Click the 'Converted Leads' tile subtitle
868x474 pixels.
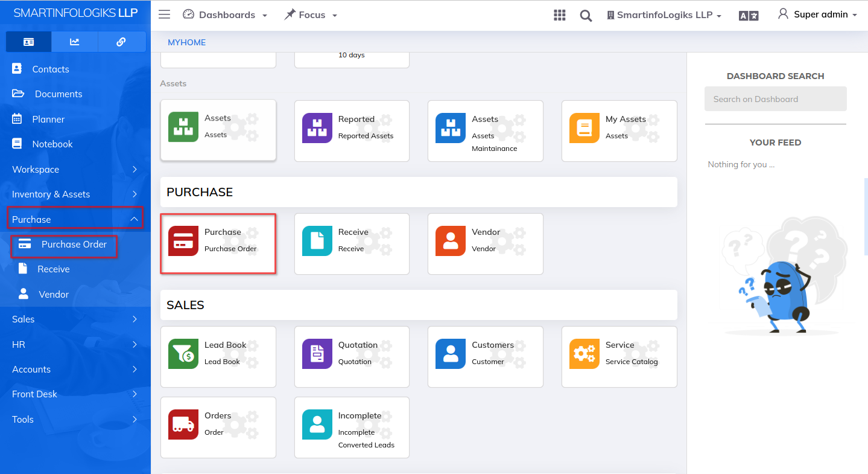366,445
